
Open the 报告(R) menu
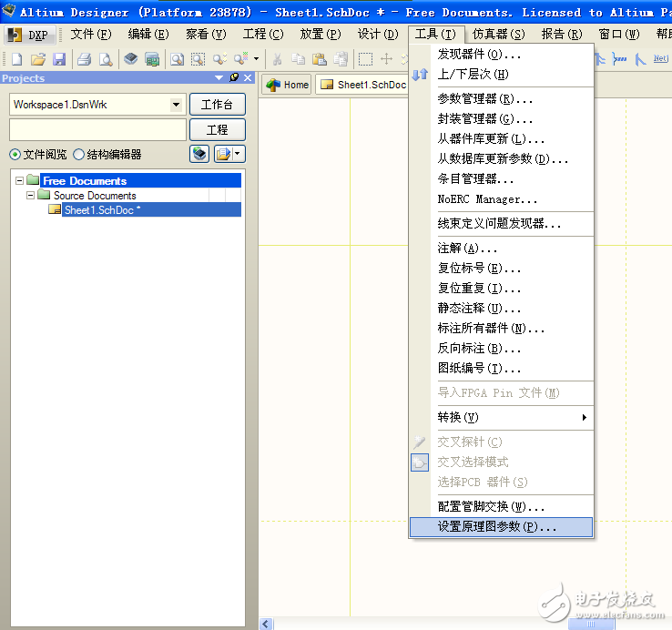tap(562, 35)
